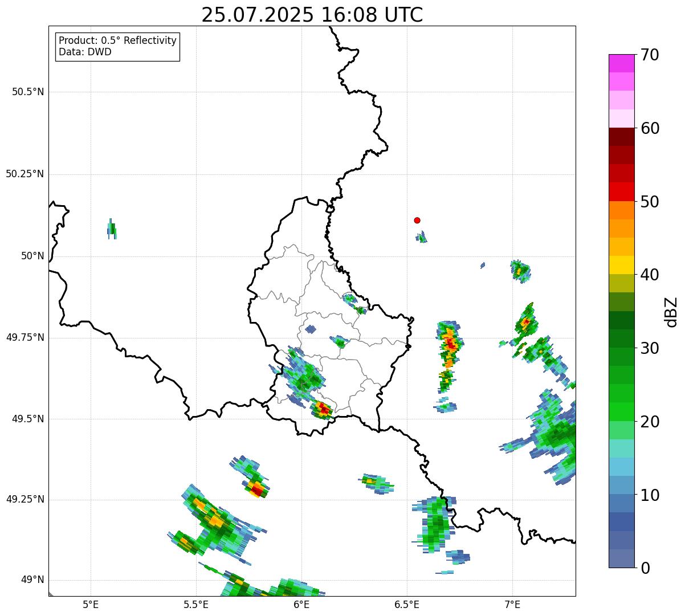Click the 'Data: DWD' label
The width and height of the screenshot is (685, 616).
tap(85, 52)
